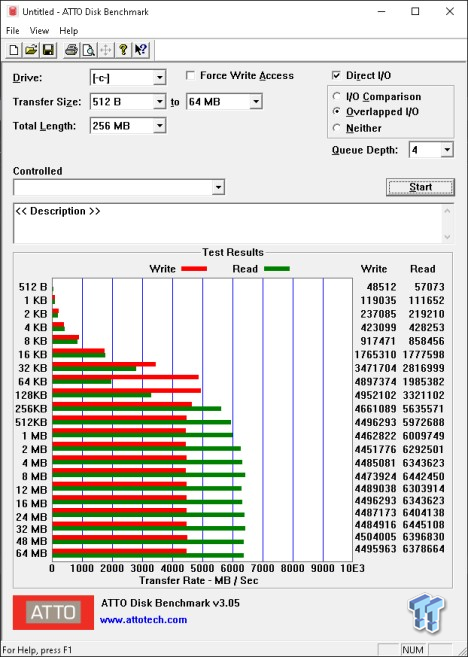Viewport: 468px width, 657px height.
Task: Enable Force Write Access checkbox
Action: (191, 76)
